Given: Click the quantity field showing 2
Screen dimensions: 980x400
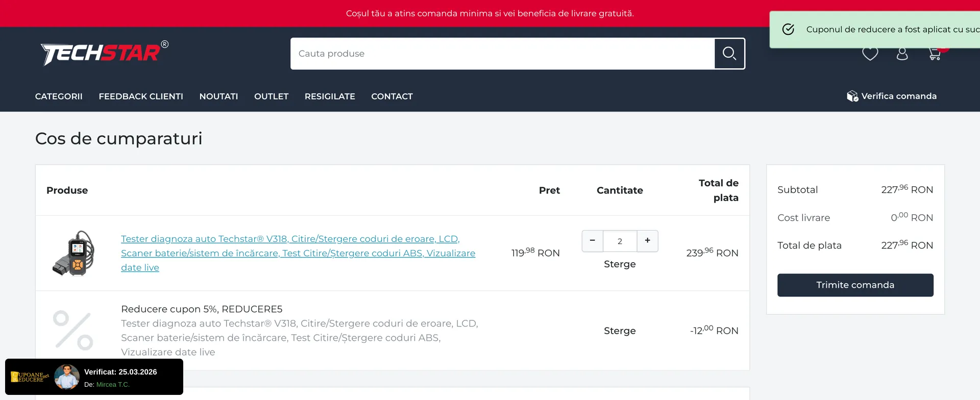Looking at the screenshot, I should point(620,241).
